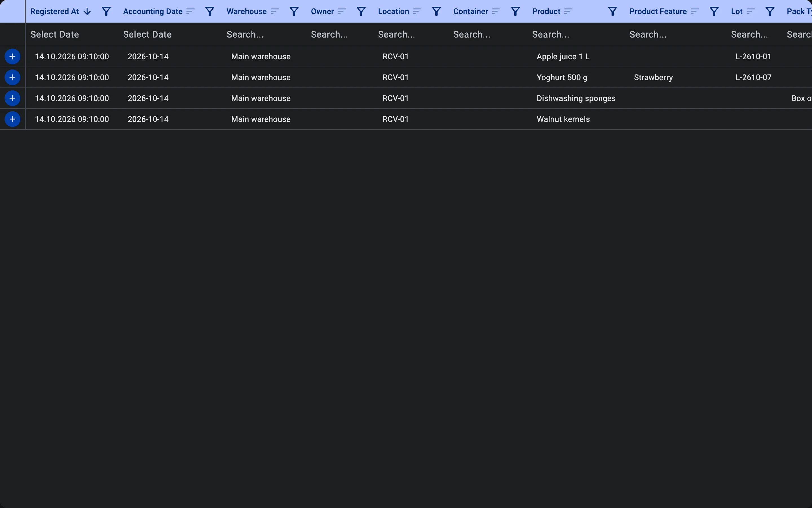Viewport: 812px width, 508px height.
Task: Sort by Product Feature using sort icon
Action: pos(694,11)
